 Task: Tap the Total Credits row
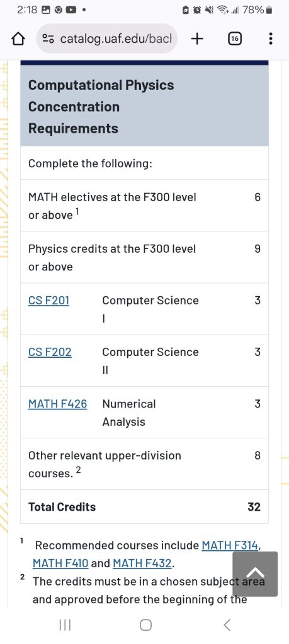tap(144, 507)
